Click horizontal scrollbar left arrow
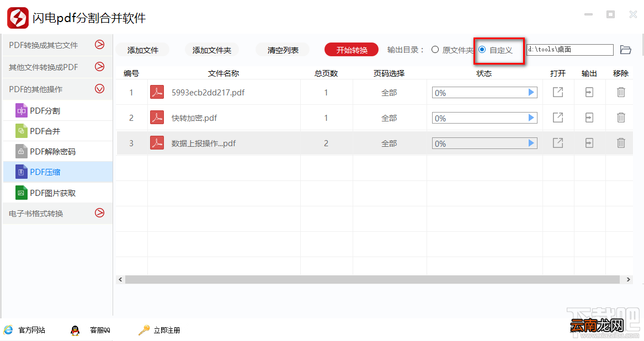Viewport: 644px width, 341px height. (120, 279)
